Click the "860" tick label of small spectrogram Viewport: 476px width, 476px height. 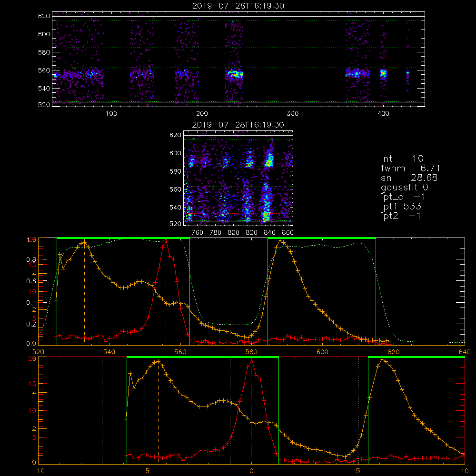click(288, 233)
